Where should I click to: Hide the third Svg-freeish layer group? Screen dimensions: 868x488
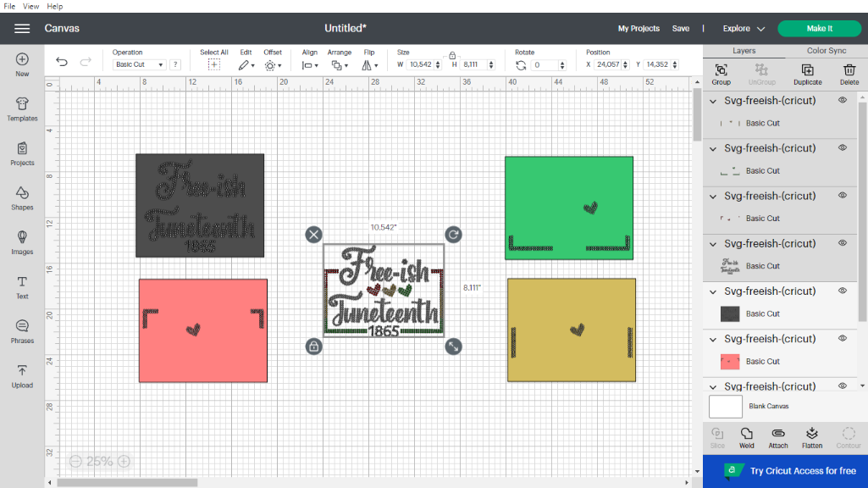pos(842,196)
